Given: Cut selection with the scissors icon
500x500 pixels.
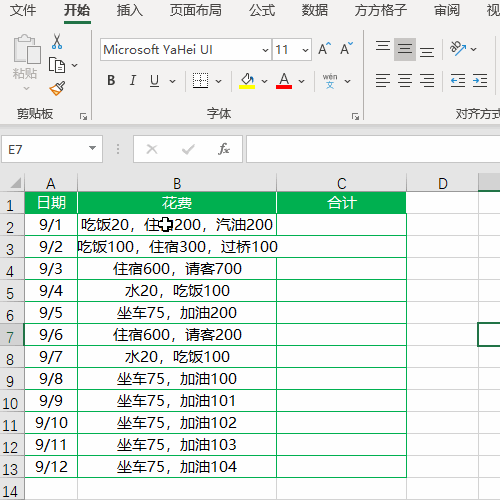Looking at the screenshot, I should (57, 42).
